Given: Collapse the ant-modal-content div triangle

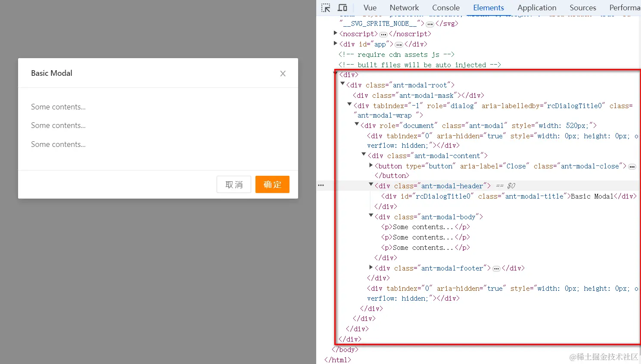Looking at the screenshot, I should [x=364, y=155].
